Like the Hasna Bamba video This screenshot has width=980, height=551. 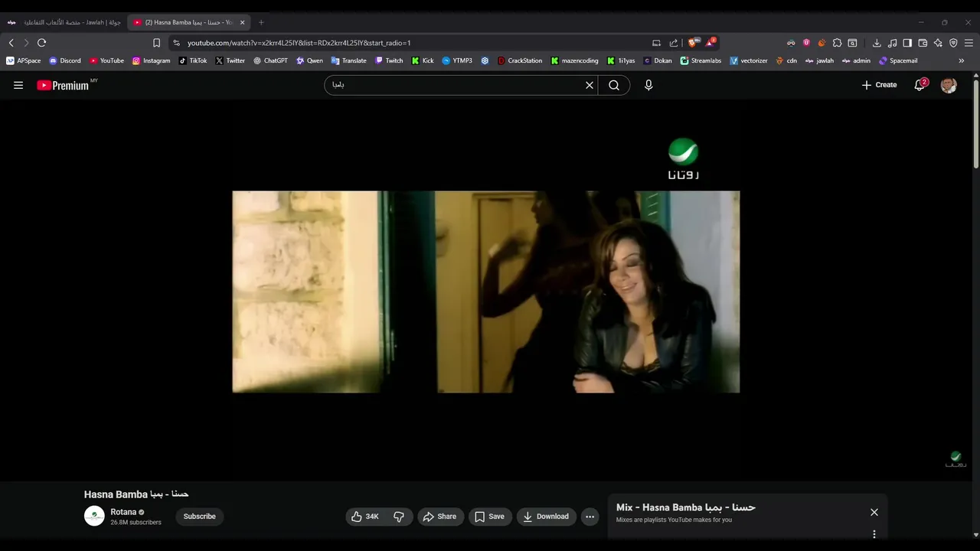[364, 517]
